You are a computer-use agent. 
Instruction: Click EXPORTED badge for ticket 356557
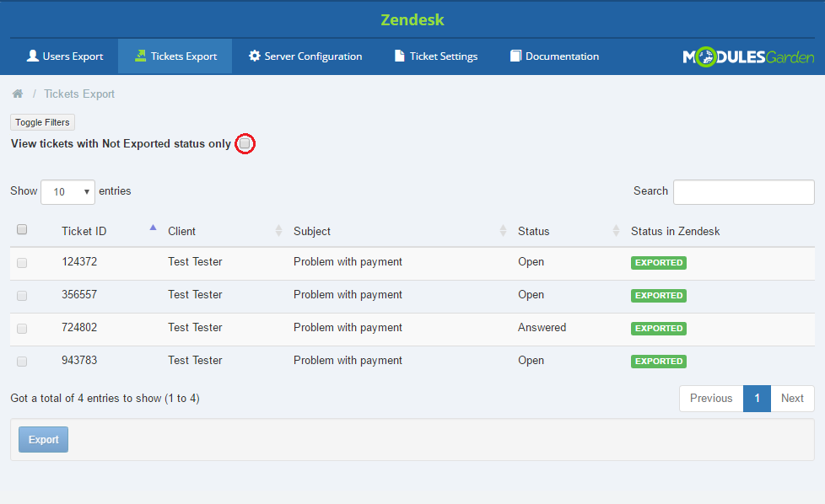(x=659, y=295)
